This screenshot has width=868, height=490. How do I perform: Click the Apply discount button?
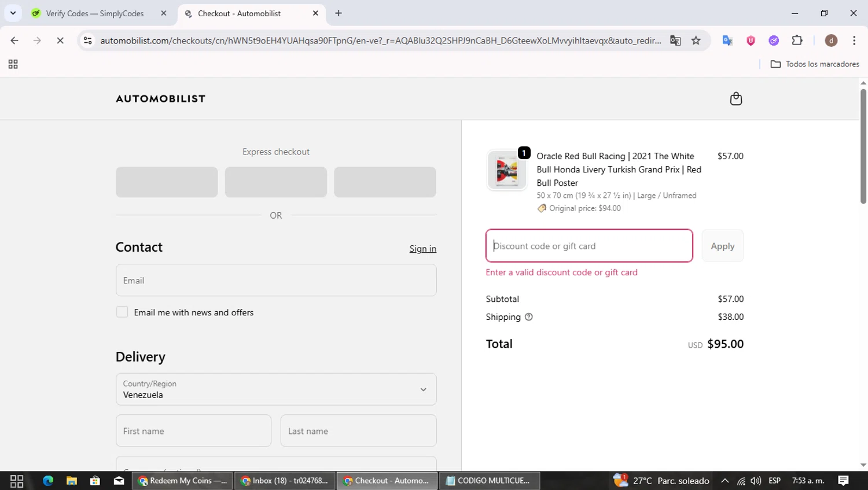pyautogui.click(x=723, y=246)
